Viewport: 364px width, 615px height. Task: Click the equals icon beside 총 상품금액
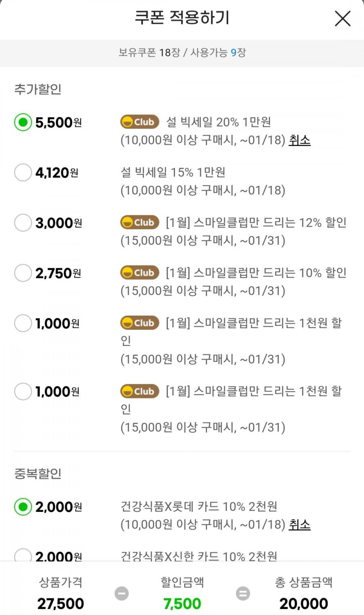click(x=243, y=594)
